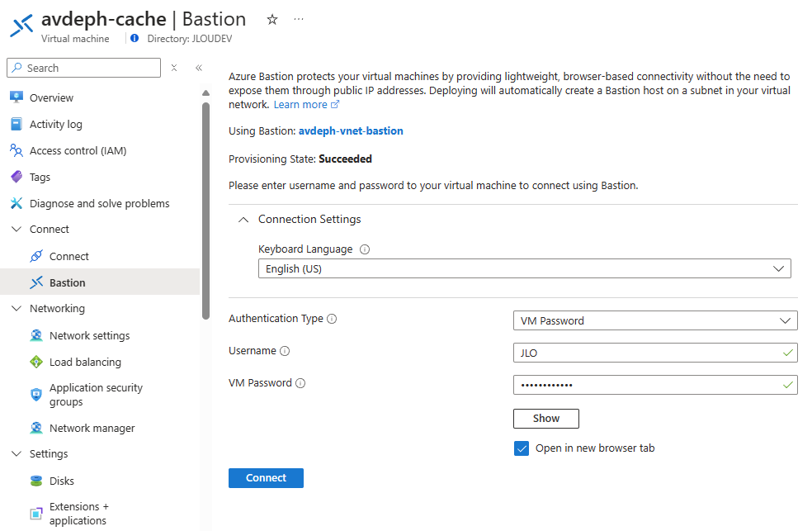Collapse the Connect group in sidebar
812x531 pixels.
(x=17, y=229)
